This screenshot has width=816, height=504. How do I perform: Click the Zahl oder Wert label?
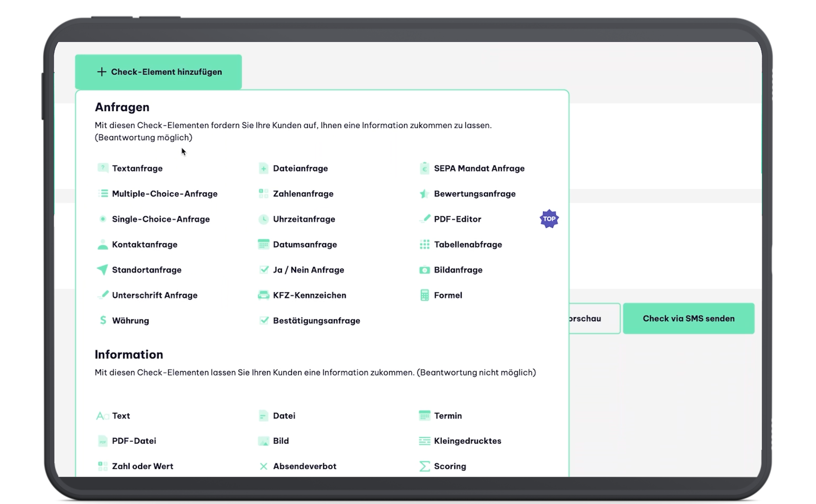coord(143,466)
